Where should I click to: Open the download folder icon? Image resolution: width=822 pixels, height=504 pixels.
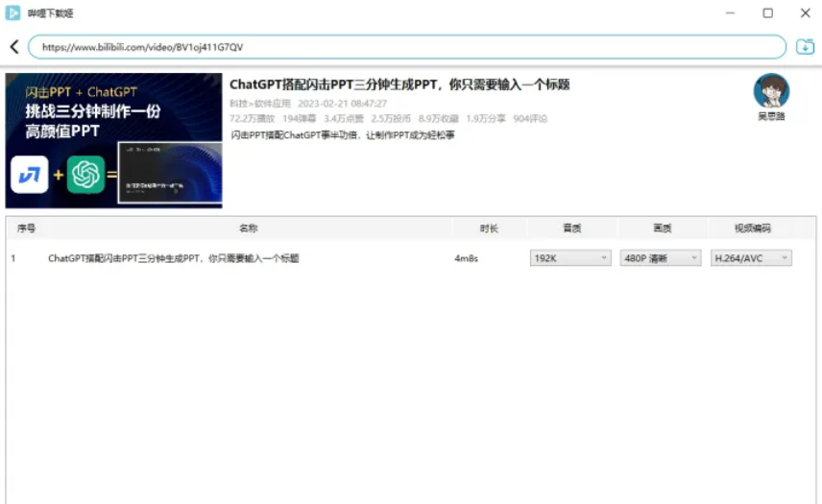pyautogui.click(x=805, y=47)
